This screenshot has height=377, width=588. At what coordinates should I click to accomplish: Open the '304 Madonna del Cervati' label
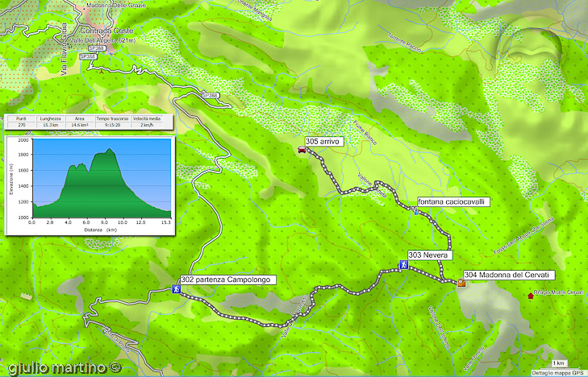pyautogui.click(x=509, y=275)
